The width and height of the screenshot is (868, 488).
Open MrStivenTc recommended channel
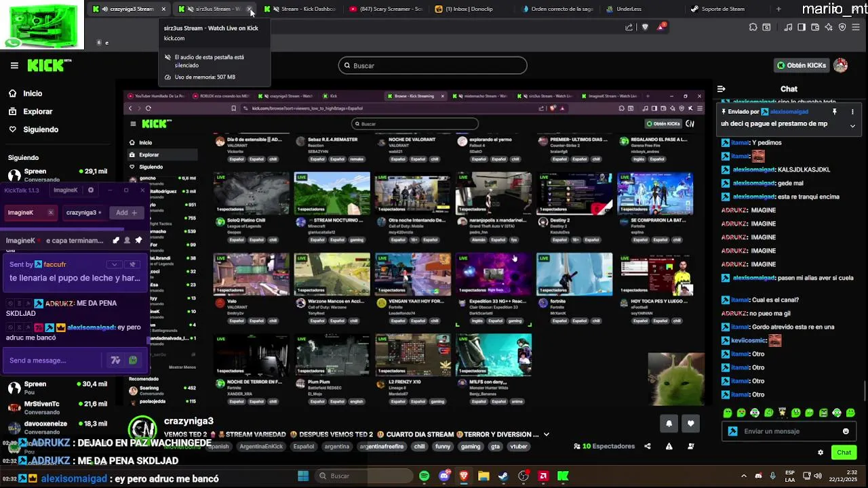[58, 407]
